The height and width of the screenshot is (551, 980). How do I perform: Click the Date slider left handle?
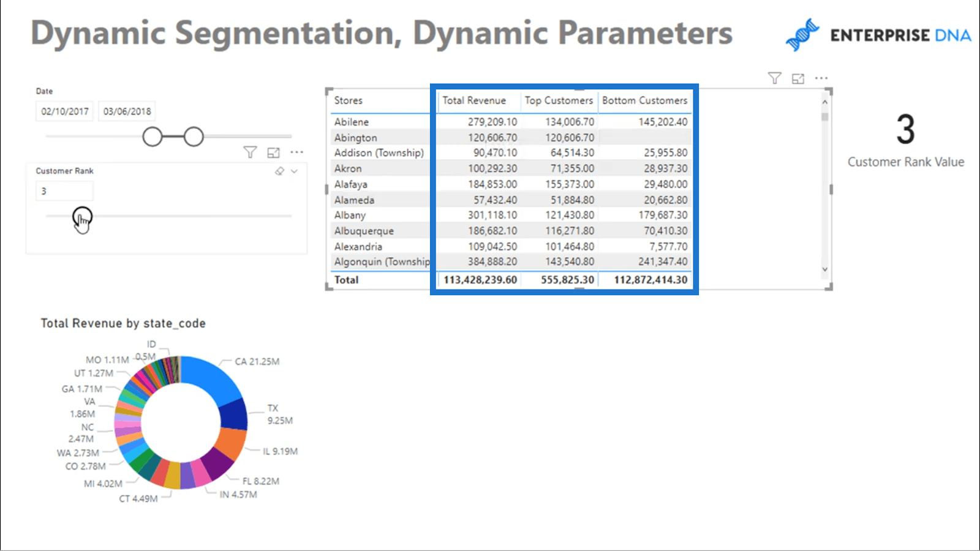153,137
